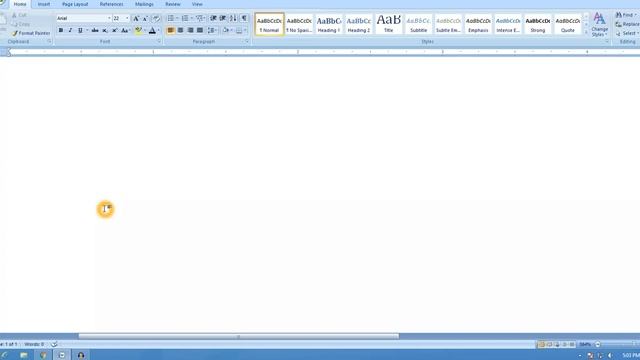
Task: Open the Font dialog launcher
Action: (159, 42)
